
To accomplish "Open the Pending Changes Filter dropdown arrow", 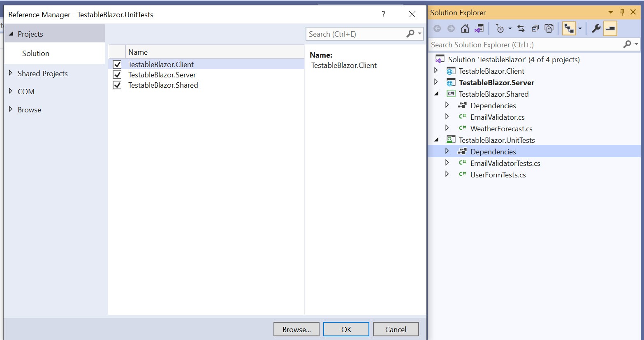I will (510, 28).
